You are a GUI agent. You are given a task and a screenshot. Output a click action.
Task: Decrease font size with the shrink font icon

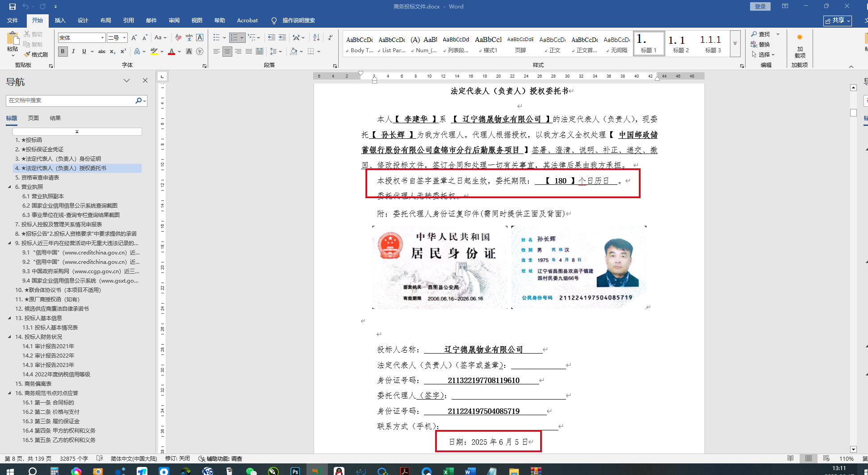tap(145, 38)
